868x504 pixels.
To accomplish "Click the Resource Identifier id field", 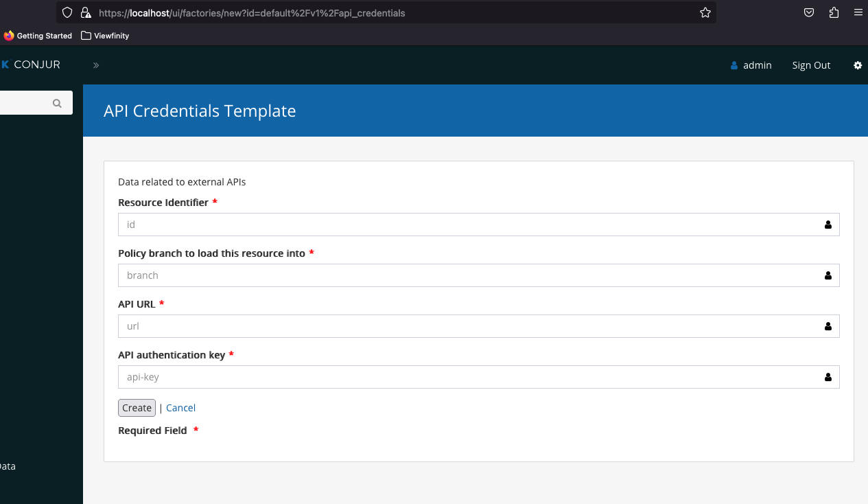I will (x=479, y=225).
